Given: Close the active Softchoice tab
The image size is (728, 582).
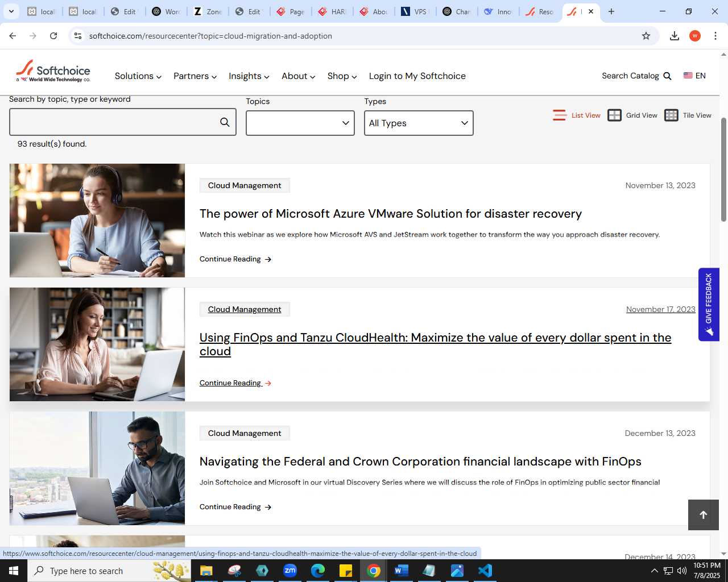Looking at the screenshot, I should [591, 11].
